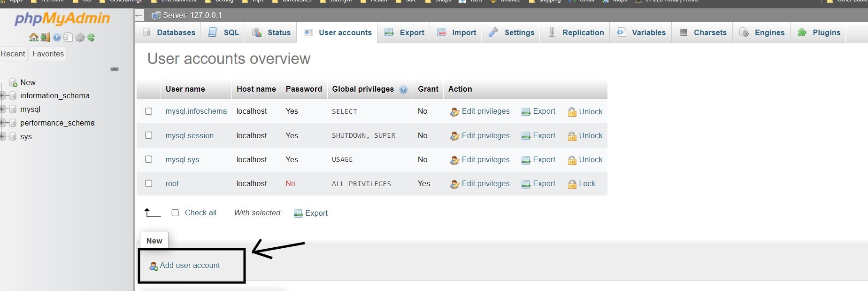
Task: Reload navigation panel green refresh icon
Action: [91, 37]
